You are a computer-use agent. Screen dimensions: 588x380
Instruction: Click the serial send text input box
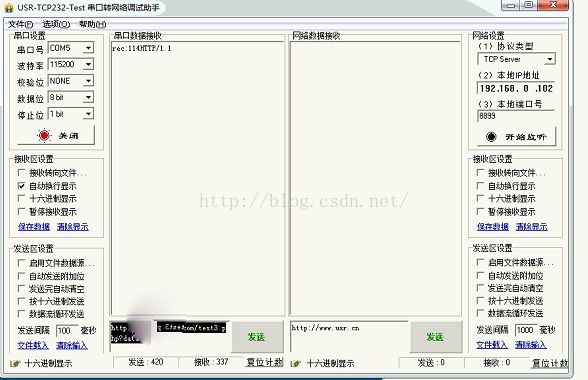(170, 336)
